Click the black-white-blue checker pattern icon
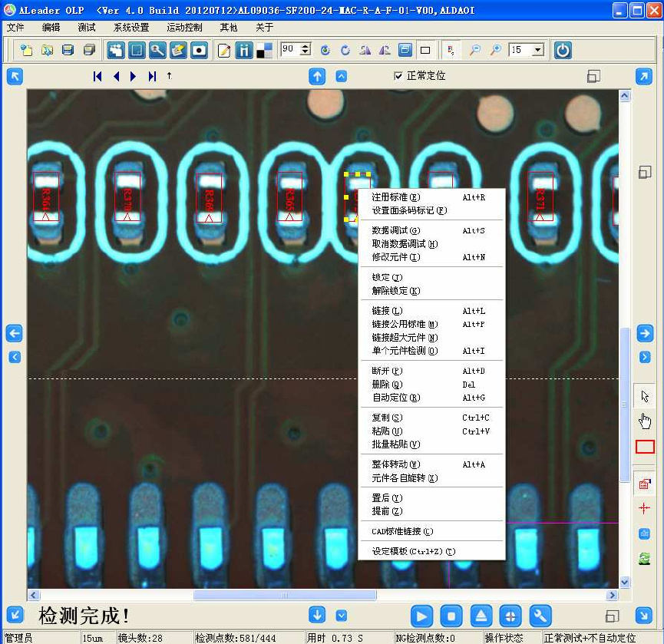This screenshot has height=644, width=664. [265, 51]
